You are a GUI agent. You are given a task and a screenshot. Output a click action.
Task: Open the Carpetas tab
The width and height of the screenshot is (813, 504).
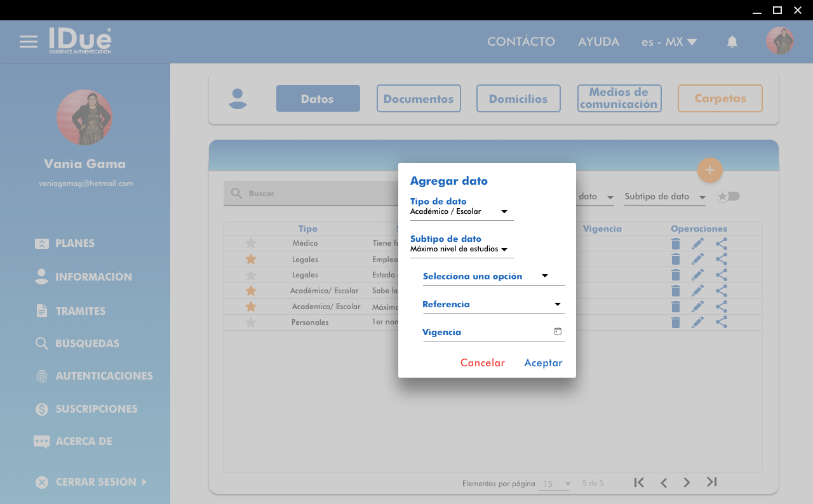(720, 98)
